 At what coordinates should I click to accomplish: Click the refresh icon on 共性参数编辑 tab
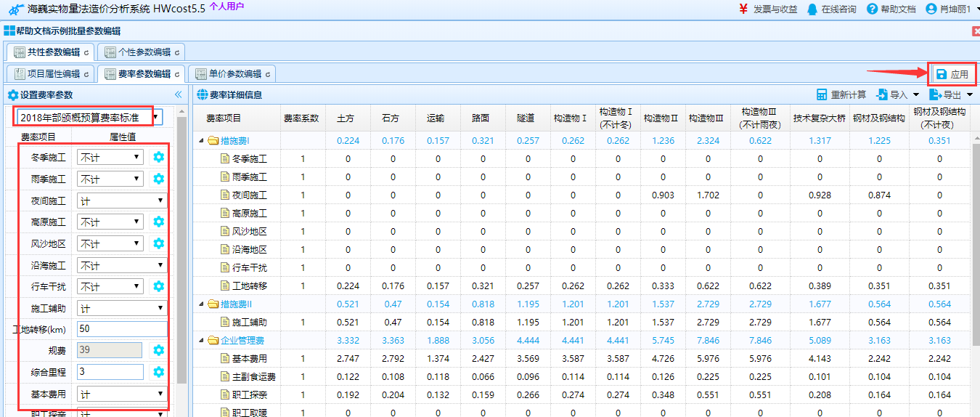86,52
